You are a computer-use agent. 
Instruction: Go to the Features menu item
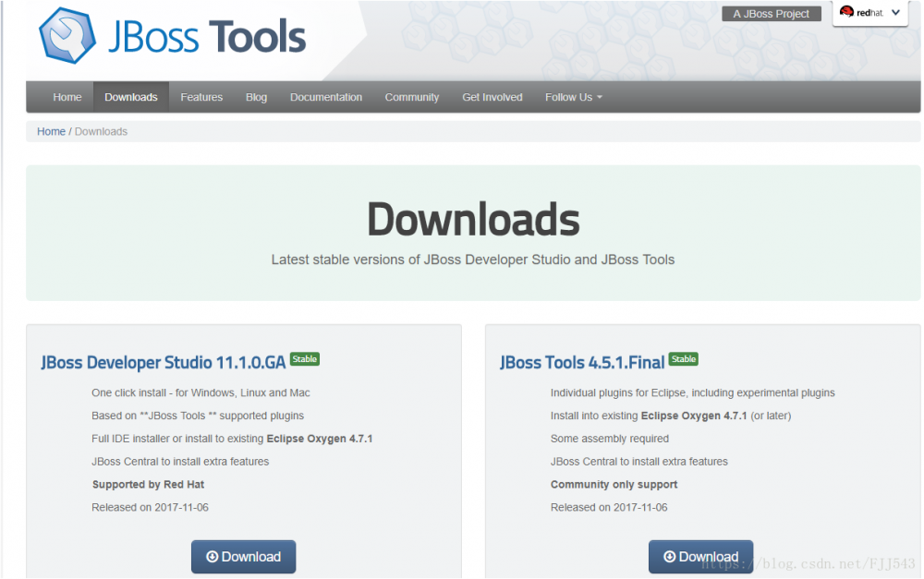[201, 97]
